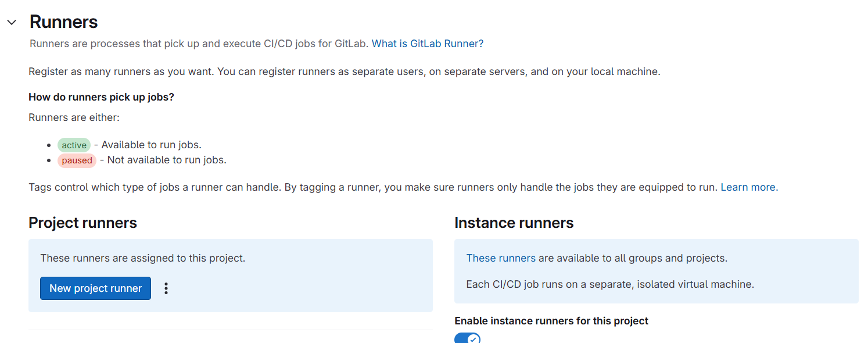This screenshot has height=343, width=868.
Task: Click the Runners section heading
Action: tap(63, 22)
